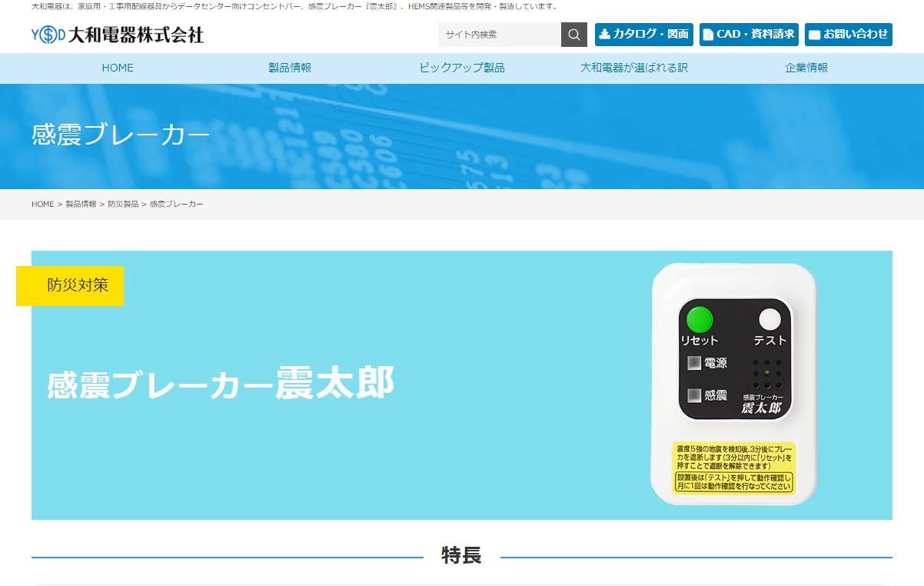Click the 感震ブレーカー震太郎 banner title
Viewport: 924px width, 586px height.
[x=221, y=384]
